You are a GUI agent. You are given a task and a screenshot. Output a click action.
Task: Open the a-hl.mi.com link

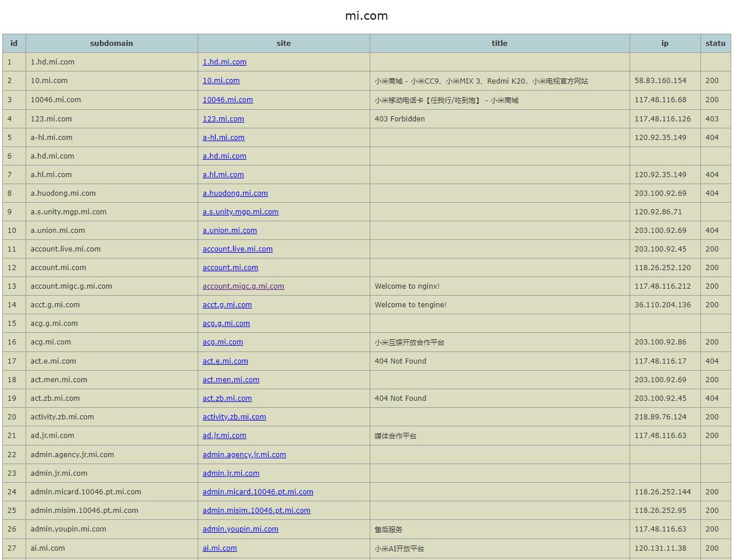coord(223,137)
